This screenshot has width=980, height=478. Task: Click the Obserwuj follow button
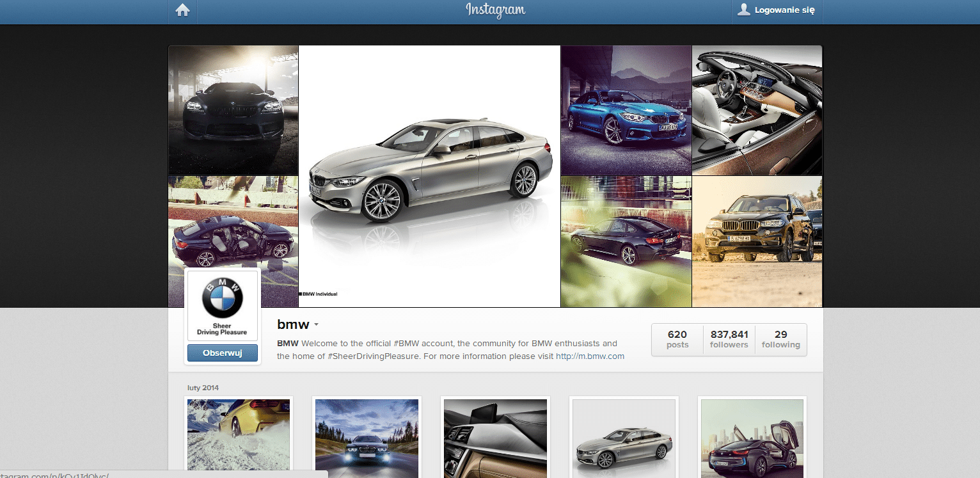click(223, 353)
